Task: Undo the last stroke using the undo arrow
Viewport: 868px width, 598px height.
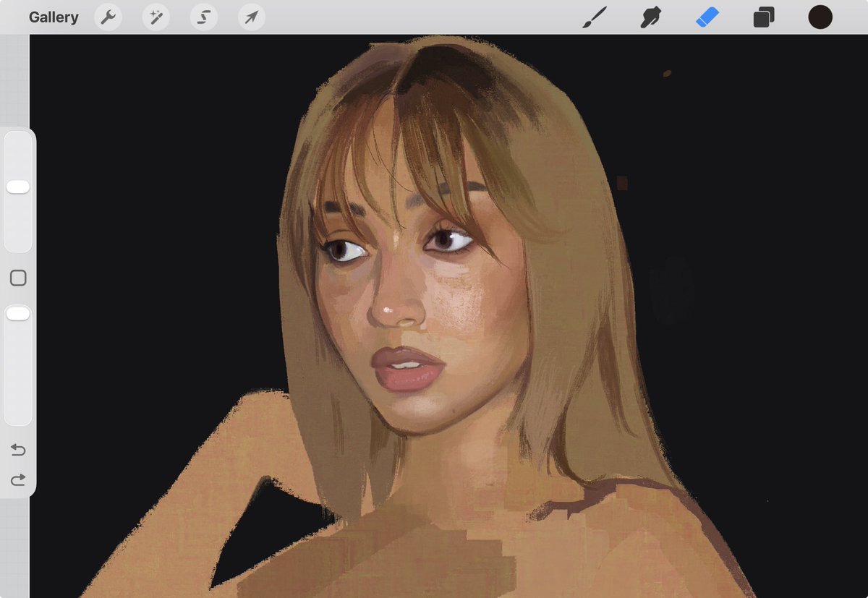Action: coord(17,449)
